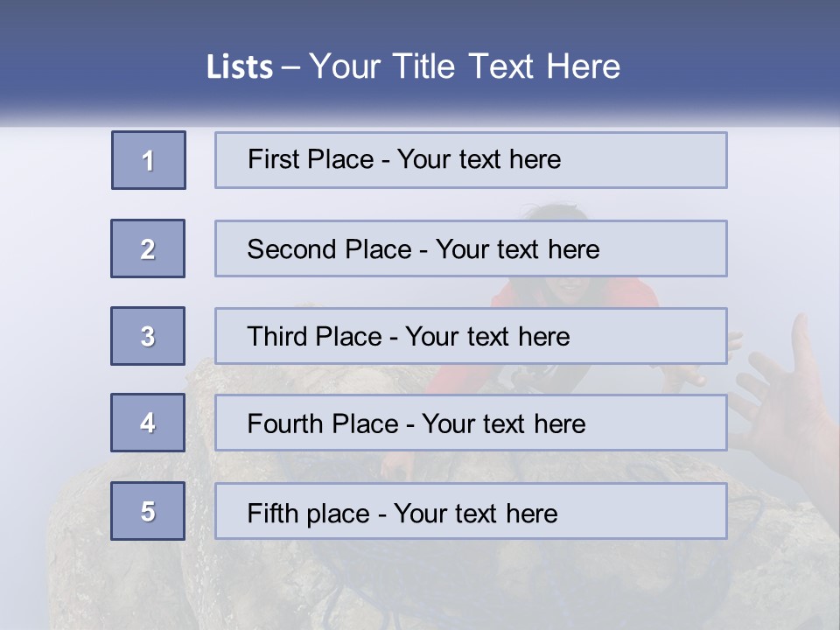This screenshot has width=840, height=630.
Task: Select the number 1 box
Action: tap(149, 160)
